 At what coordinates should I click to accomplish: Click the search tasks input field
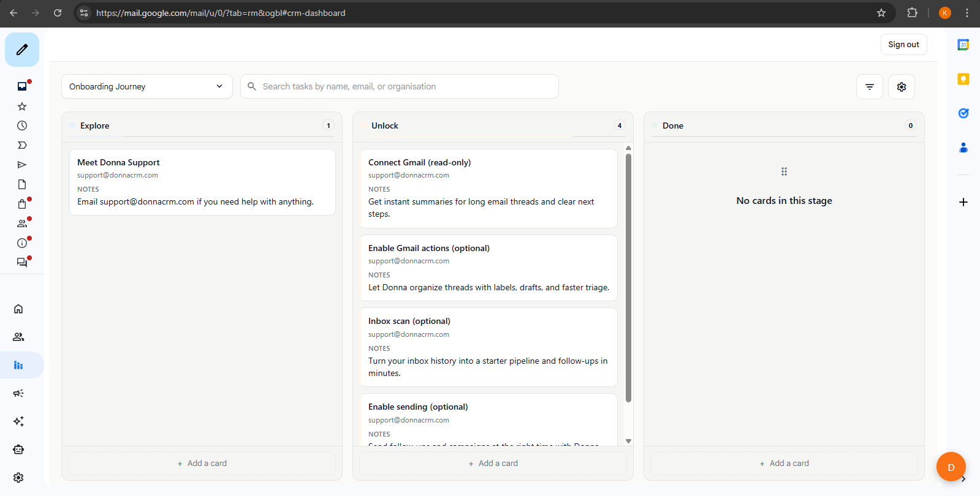[x=400, y=86]
